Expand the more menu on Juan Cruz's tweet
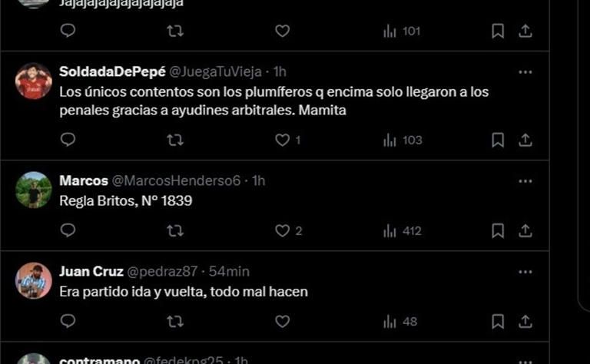 point(525,272)
